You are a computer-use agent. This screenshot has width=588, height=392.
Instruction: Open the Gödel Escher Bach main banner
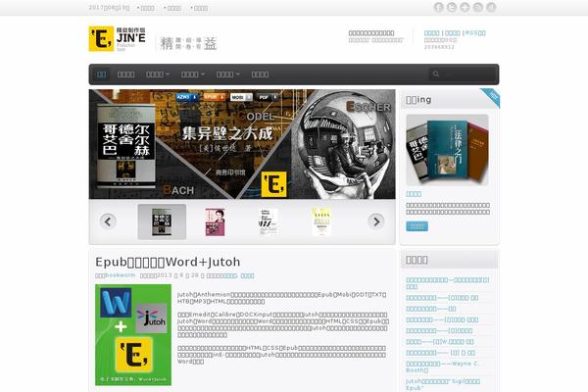[x=242, y=144]
